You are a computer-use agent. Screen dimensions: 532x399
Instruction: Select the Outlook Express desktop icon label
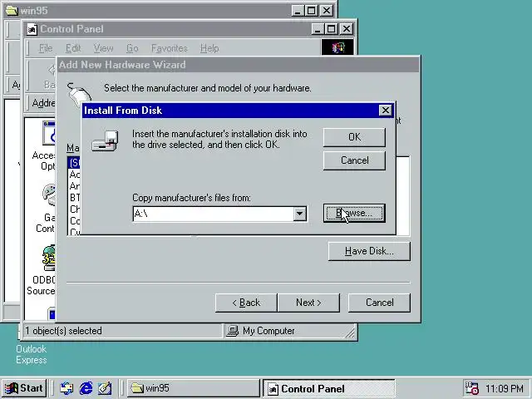click(x=32, y=354)
